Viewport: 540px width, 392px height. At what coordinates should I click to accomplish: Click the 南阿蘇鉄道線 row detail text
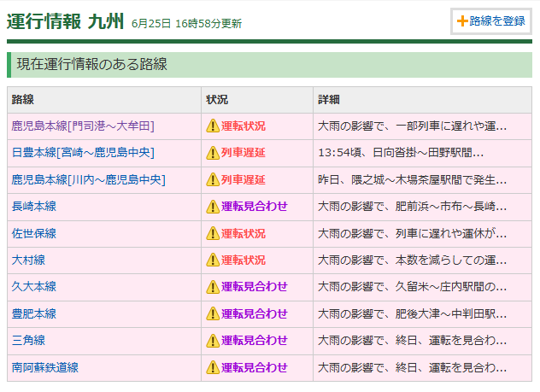[412, 368]
